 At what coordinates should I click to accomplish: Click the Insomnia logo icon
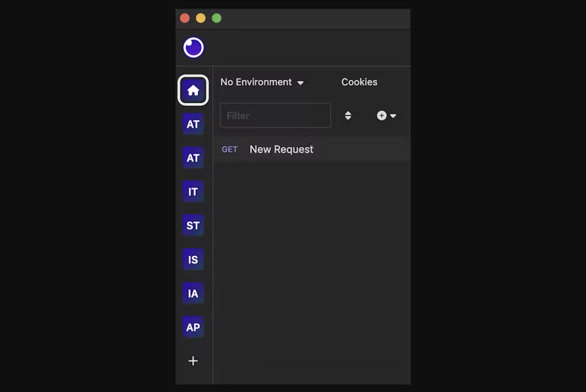click(x=193, y=48)
